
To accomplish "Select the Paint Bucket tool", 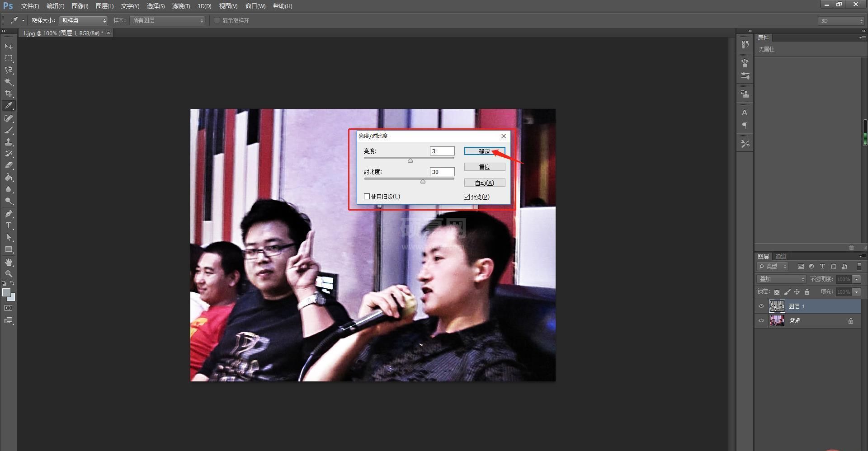I will (9, 177).
